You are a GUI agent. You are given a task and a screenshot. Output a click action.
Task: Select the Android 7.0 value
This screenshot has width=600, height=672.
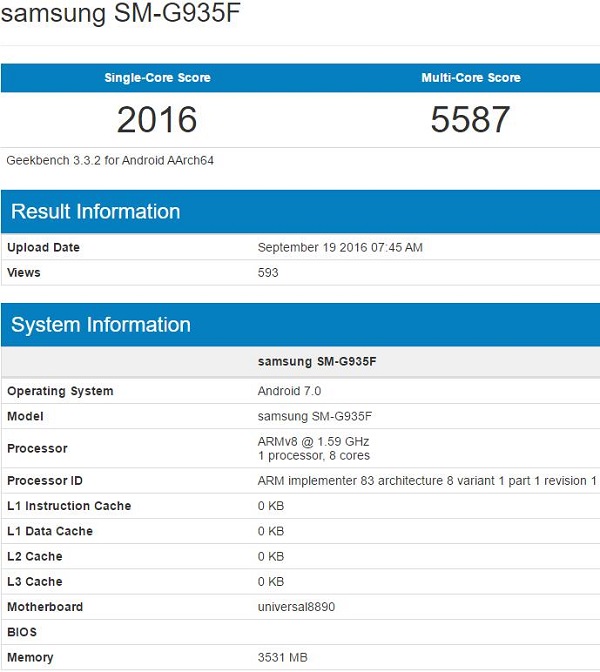[x=289, y=391]
